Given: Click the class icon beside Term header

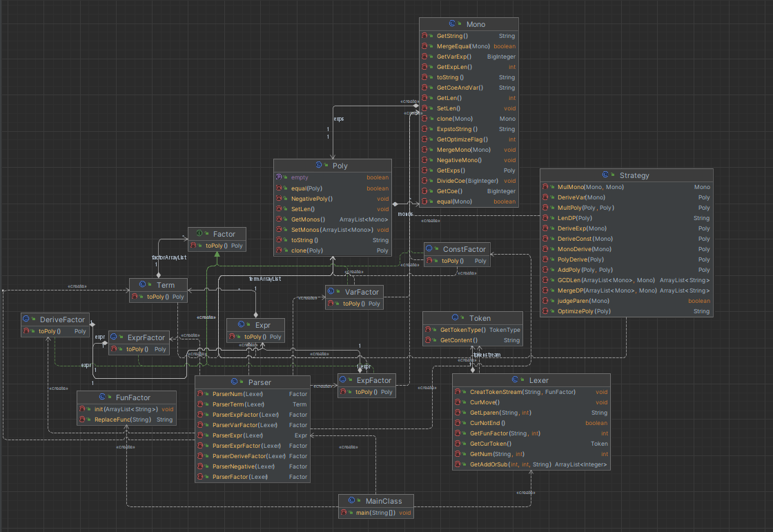Looking at the screenshot, I should pos(142,284).
